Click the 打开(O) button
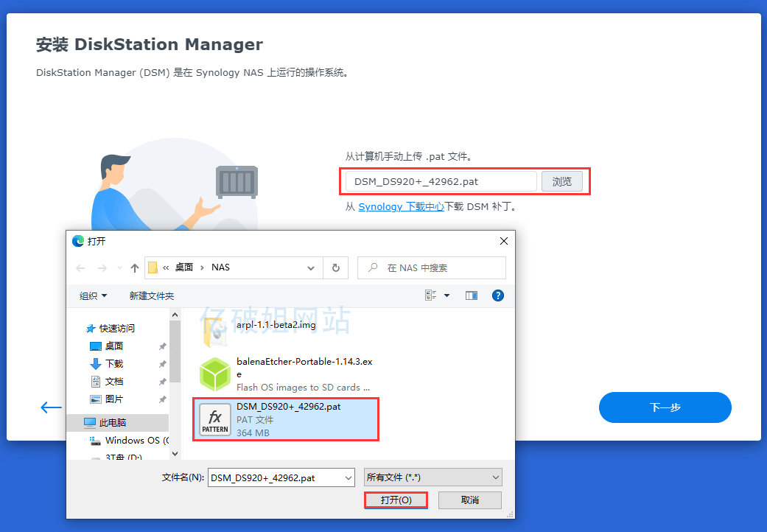 click(x=396, y=500)
